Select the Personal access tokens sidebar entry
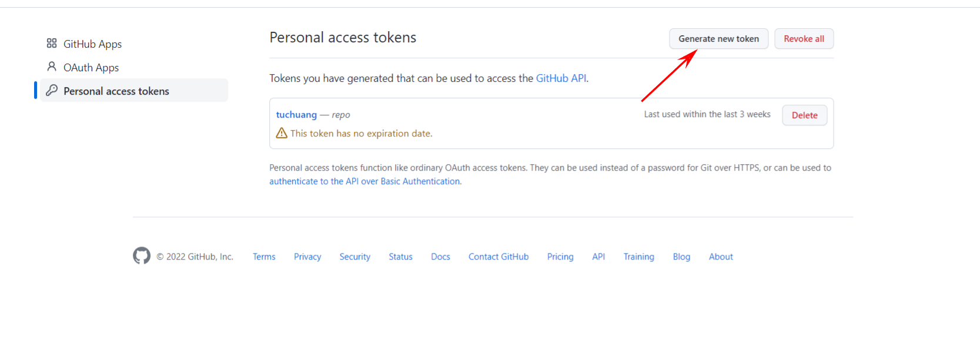 tap(116, 90)
